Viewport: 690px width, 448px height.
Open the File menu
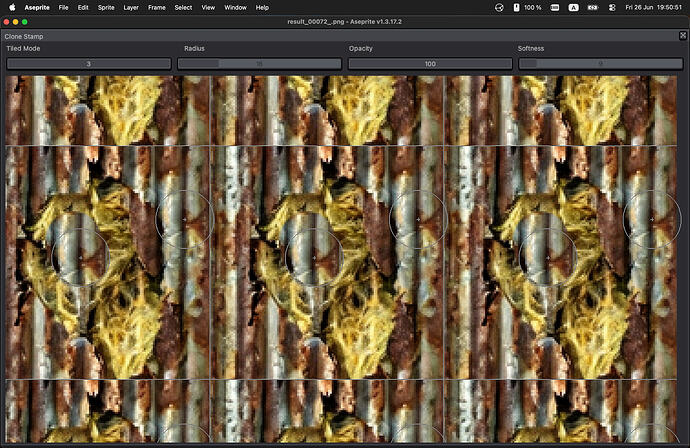[x=63, y=7]
